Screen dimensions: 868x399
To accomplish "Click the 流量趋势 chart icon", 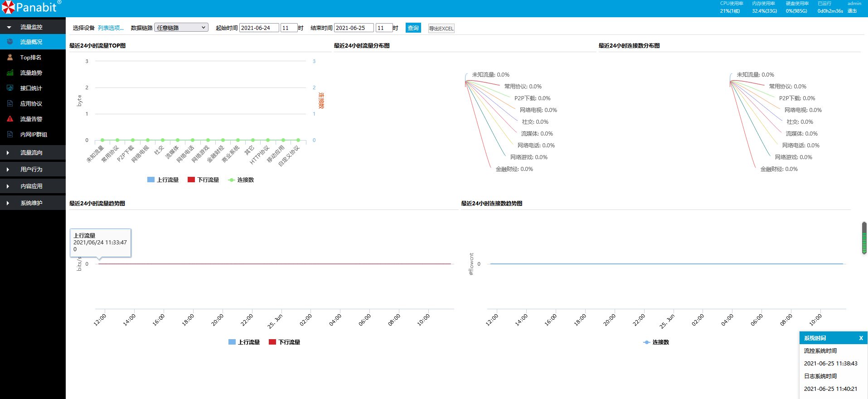I will click(x=10, y=73).
